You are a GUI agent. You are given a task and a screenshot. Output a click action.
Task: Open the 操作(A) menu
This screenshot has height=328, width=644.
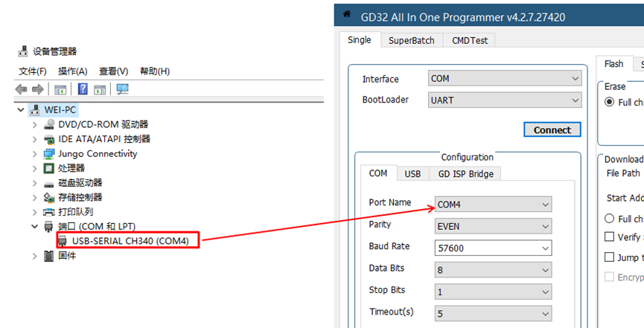[x=72, y=71]
